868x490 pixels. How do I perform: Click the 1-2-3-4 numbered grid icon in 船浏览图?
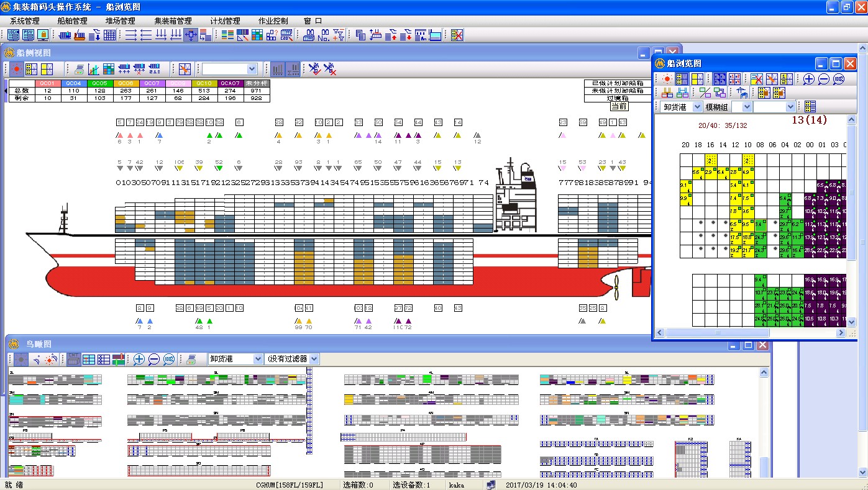(x=734, y=79)
